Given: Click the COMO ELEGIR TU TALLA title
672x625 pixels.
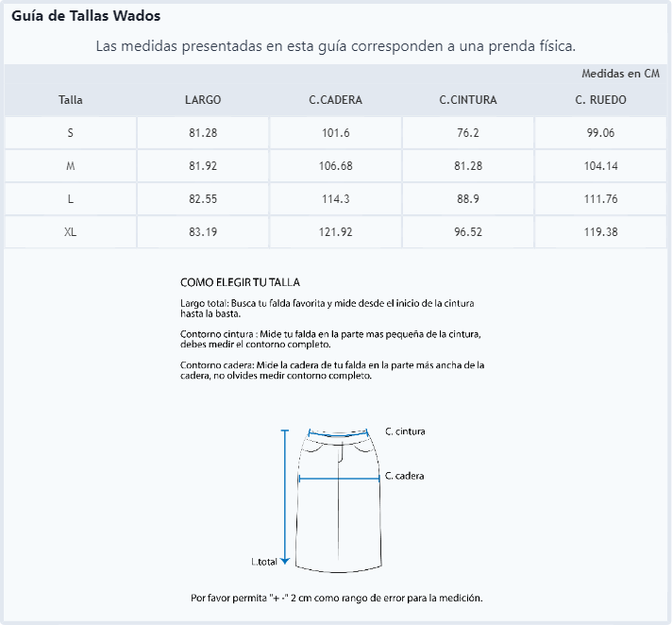Looking at the screenshot, I should pyautogui.click(x=240, y=282).
